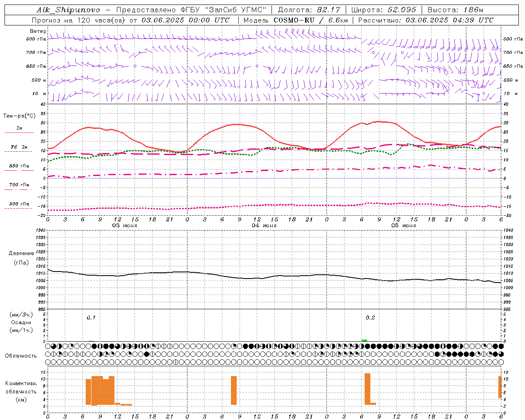The height and width of the screenshot is (420, 525).
Task: Select the 700 гПа temperature legend entry
Action: click(19, 185)
